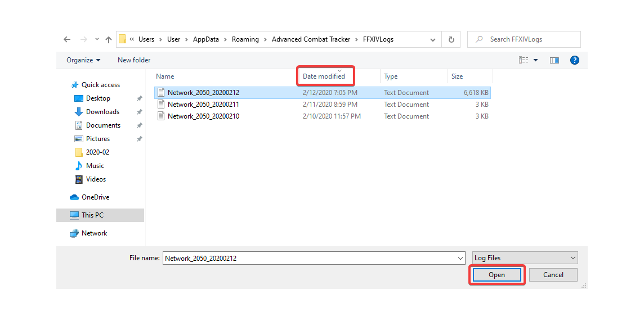Image resolution: width=644 pixels, height=317 pixels.
Task: Open the Log Files type dropdown
Action: (x=525, y=259)
